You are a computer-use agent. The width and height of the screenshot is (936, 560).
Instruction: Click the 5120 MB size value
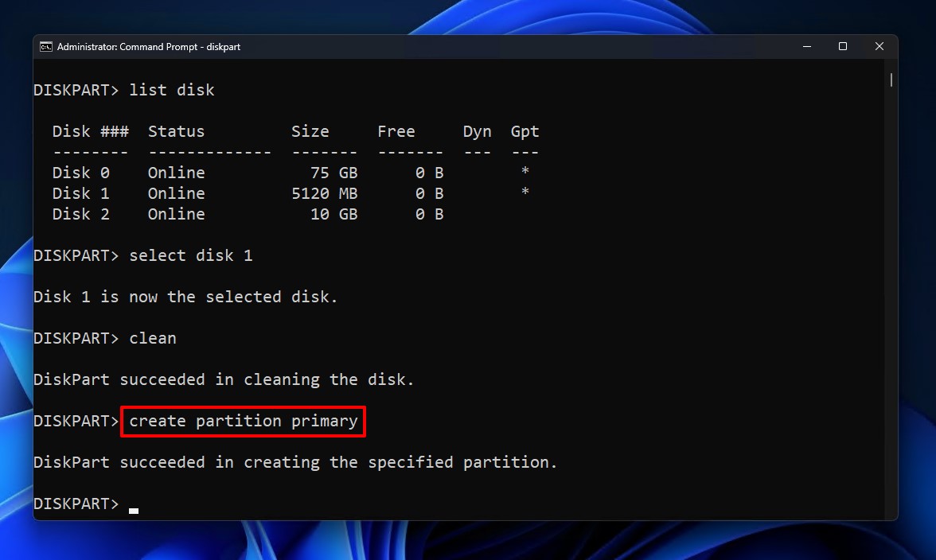pos(324,193)
